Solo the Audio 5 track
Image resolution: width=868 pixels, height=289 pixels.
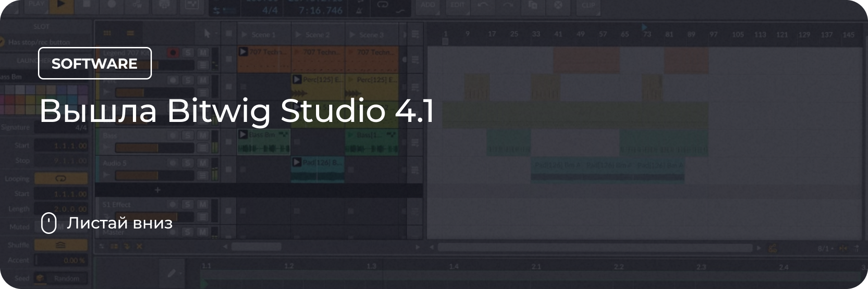[188, 163]
